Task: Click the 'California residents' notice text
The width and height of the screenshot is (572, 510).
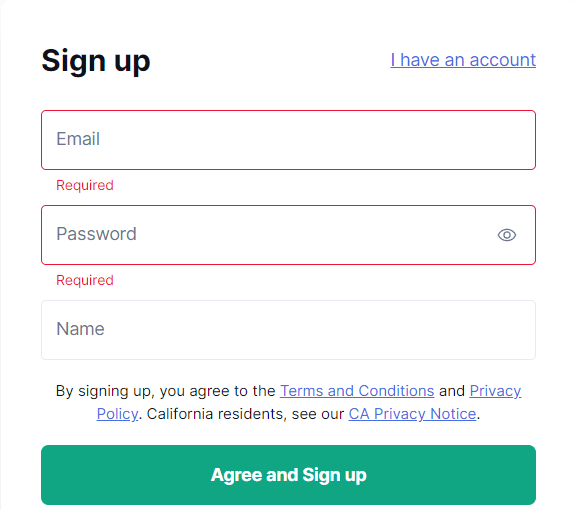Action: pyautogui.click(x=216, y=414)
